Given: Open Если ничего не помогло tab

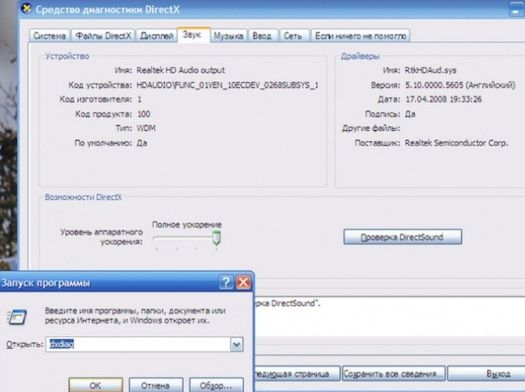Looking at the screenshot, I should point(361,36).
